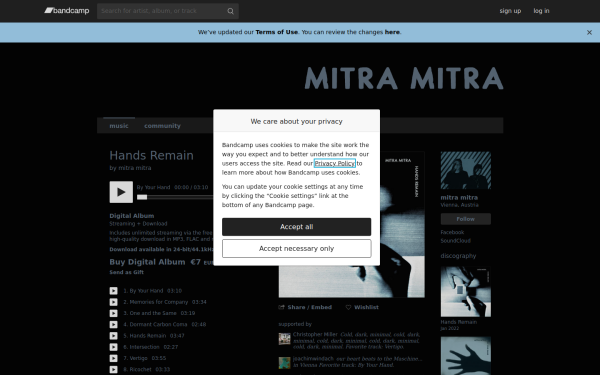The width and height of the screenshot is (600, 375).
Task: Click the Wishlist heart icon
Action: click(x=348, y=307)
